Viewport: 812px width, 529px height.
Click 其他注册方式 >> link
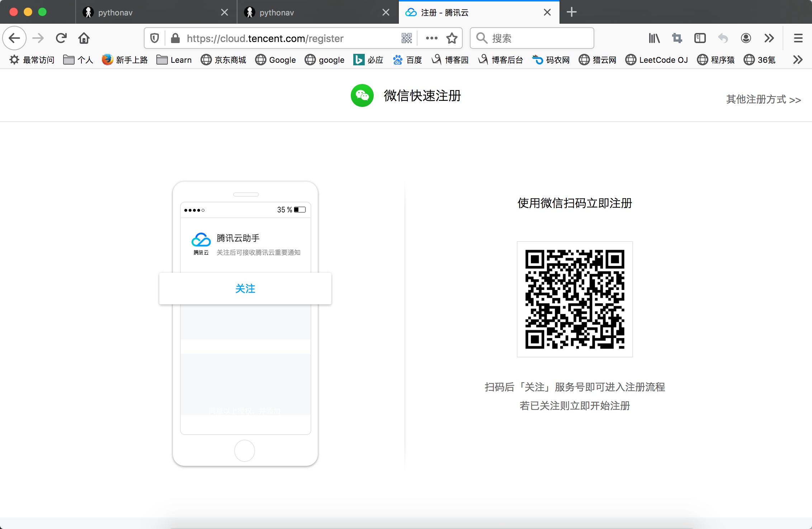(764, 99)
